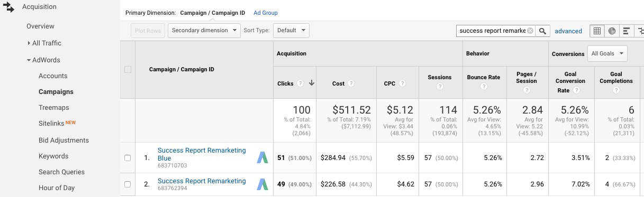The height and width of the screenshot is (197, 644).
Task: Tick the select-all checkbox in table header
Action: (128, 70)
